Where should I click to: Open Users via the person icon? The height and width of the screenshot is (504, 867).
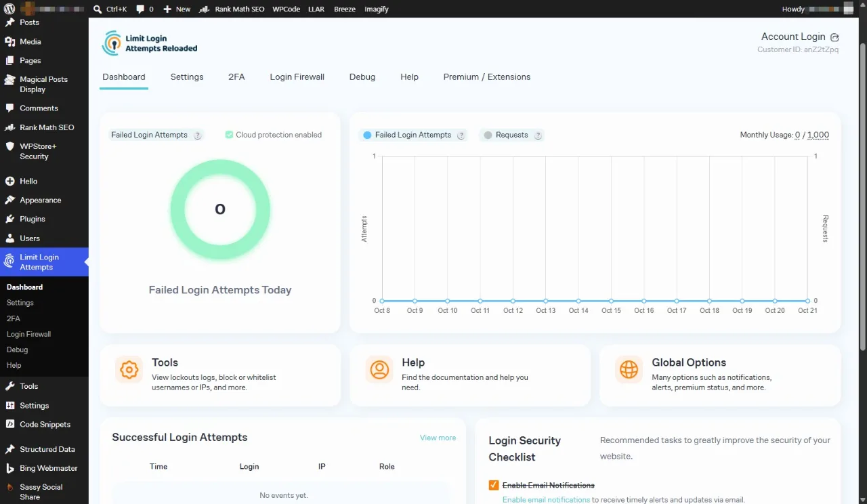[x=9, y=238]
